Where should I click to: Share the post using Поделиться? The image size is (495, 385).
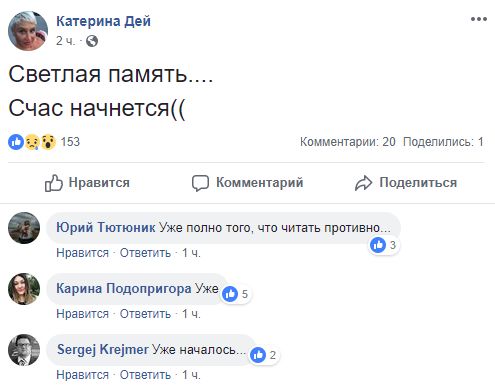(x=406, y=183)
